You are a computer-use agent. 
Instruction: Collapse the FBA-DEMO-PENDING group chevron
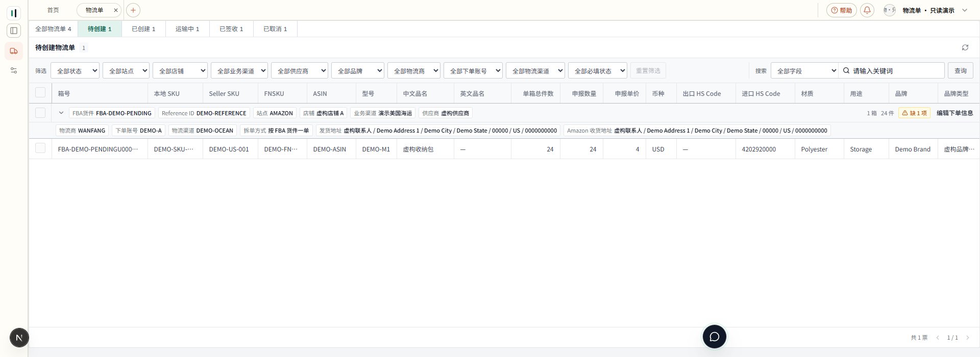coord(61,113)
